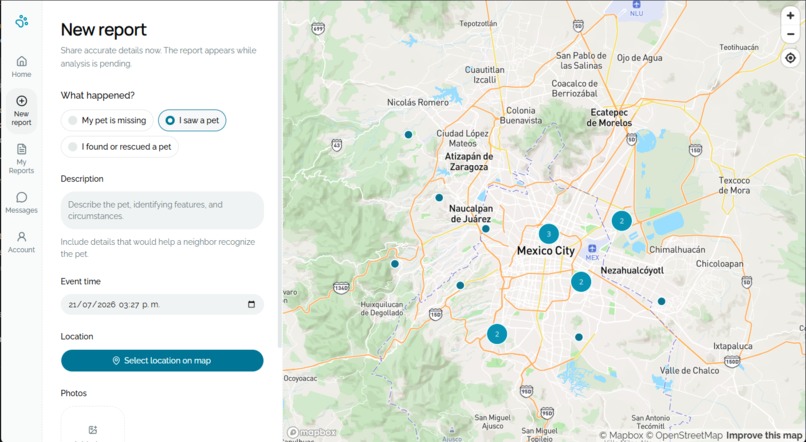Open My Reports in sidebar
The height and width of the screenshot is (442, 806).
click(22, 159)
